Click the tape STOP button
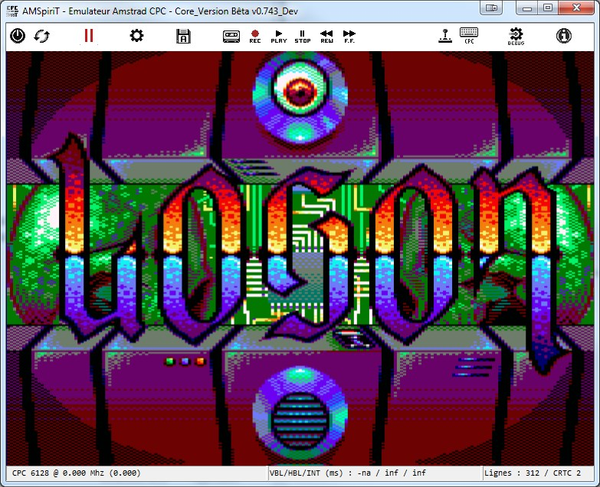 [302, 36]
